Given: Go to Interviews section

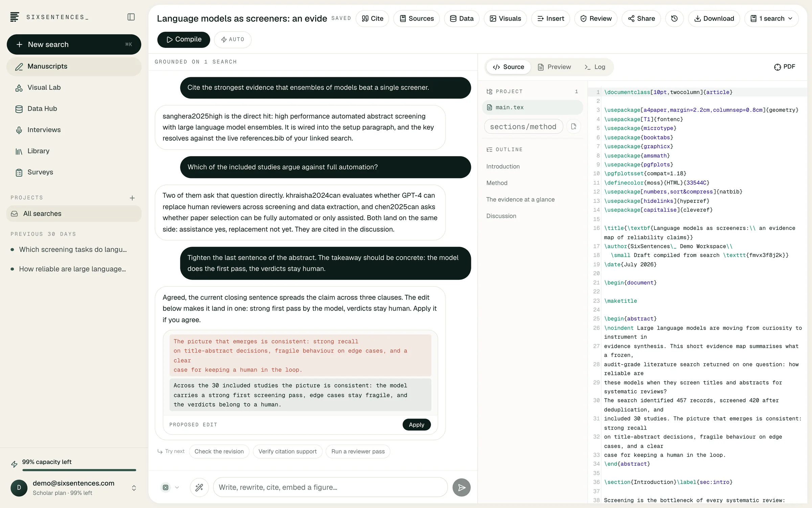Looking at the screenshot, I should (x=74, y=130).
